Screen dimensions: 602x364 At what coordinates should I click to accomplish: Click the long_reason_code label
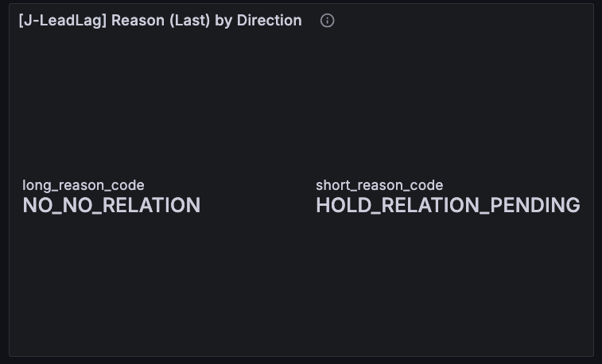click(x=83, y=185)
